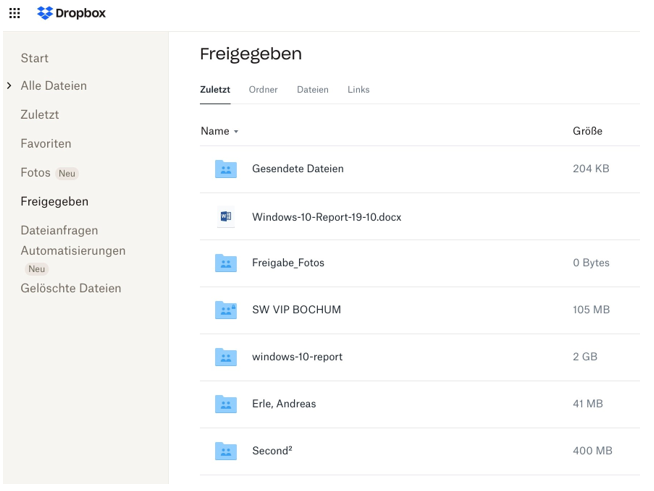
Task: Open Gelöschte Dateien in the sidebar
Action: (x=71, y=289)
